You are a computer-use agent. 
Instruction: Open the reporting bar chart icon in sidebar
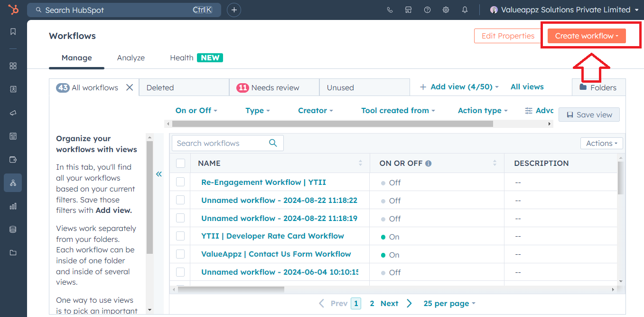coord(13,206)
